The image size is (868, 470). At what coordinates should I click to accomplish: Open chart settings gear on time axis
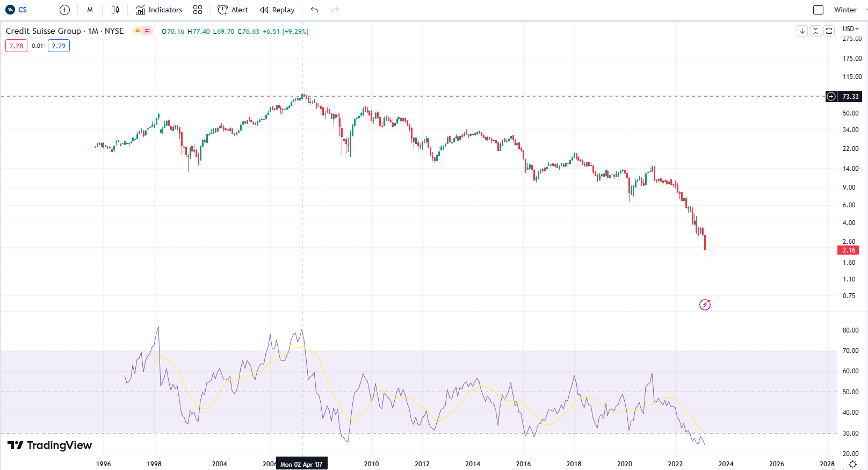852,464
